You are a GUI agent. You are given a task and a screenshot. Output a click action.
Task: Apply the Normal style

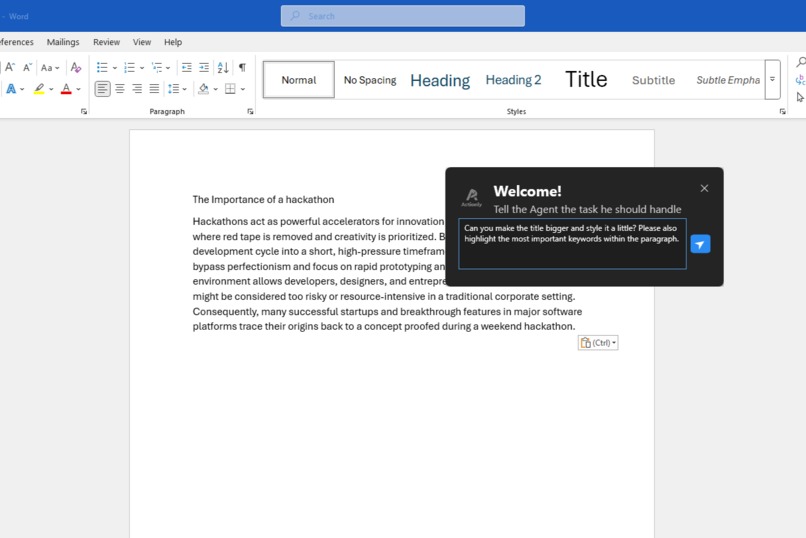(x=299, y=80)
